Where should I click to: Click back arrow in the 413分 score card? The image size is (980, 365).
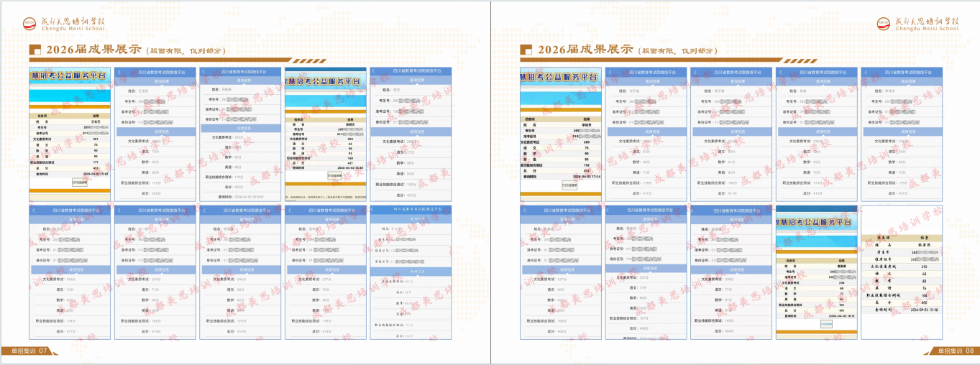289,210
